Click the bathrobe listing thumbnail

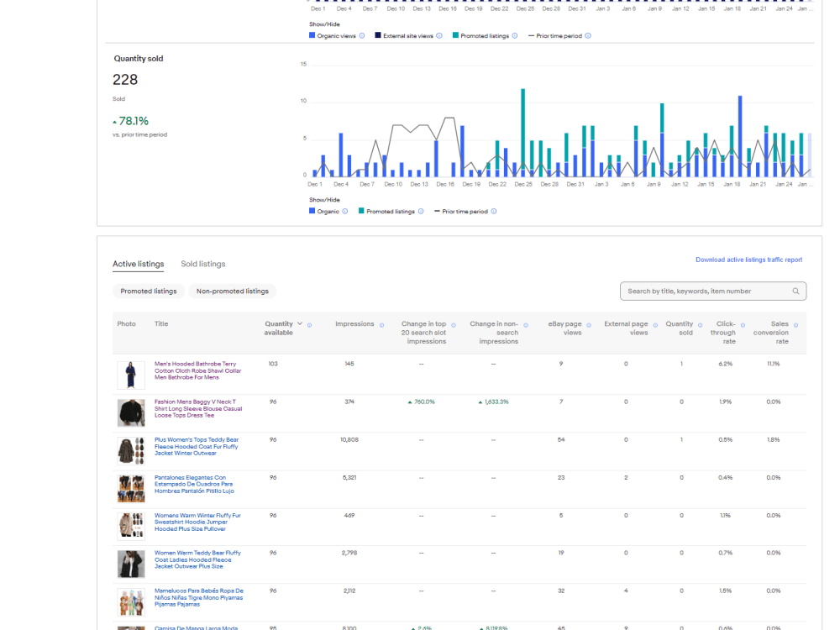[x=131, y=375]
